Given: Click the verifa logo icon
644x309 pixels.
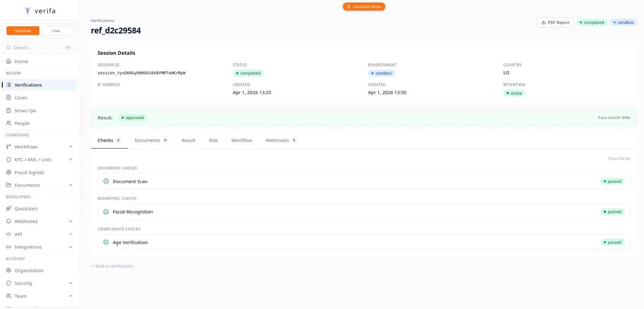Looking at the screenshot, I should coord(27,11).
